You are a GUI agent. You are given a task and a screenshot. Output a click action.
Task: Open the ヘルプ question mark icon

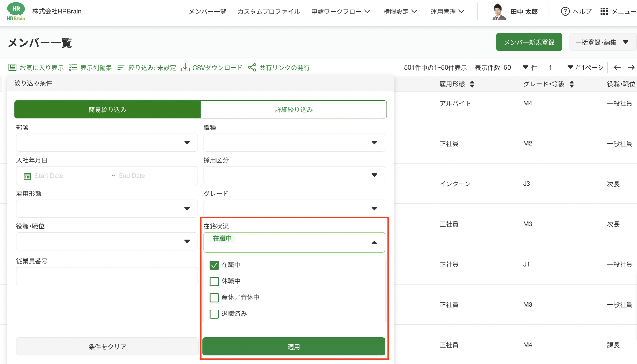pos(565,11)
